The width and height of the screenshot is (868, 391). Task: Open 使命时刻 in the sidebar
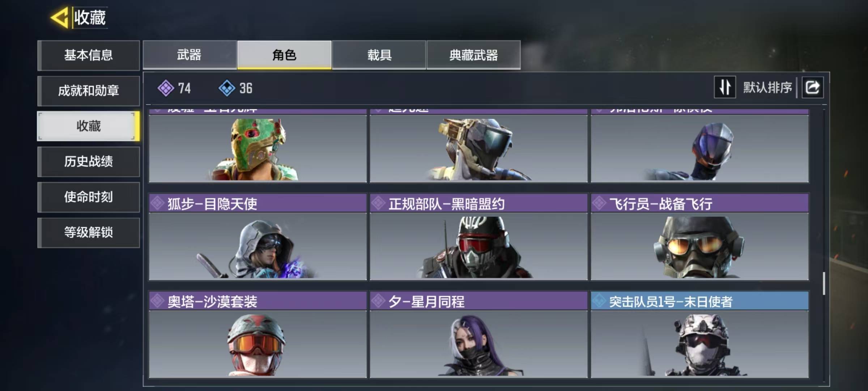click(x=89, y=197)
